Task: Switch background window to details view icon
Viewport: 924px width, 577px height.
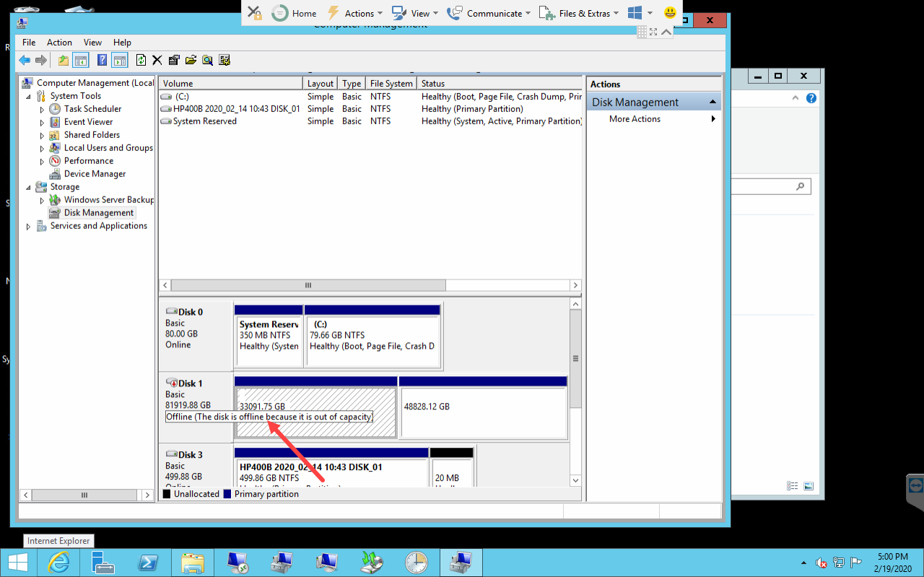Action: [x=793, y=487]
